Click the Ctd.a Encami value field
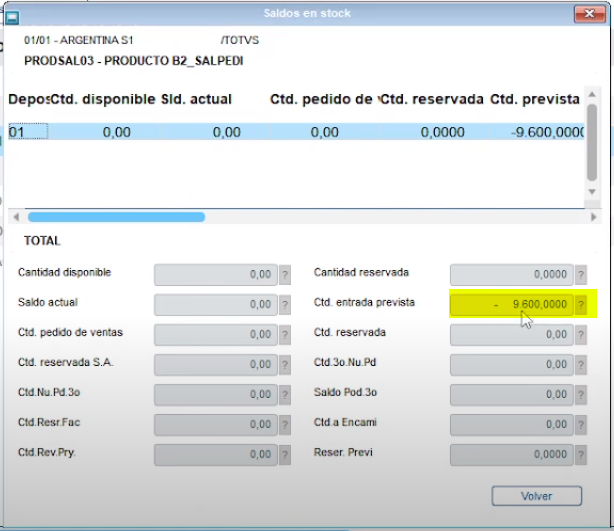 coord(512,425)
